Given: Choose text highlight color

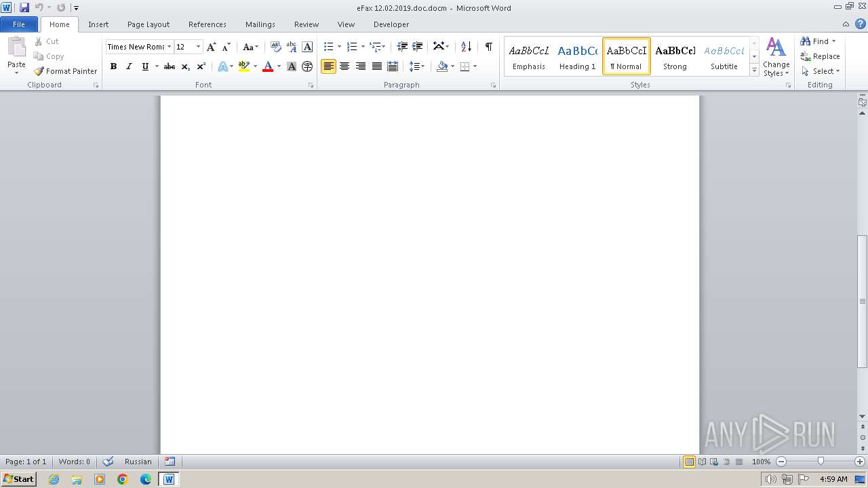Looking at the screenshot, I should click(244, 66).
